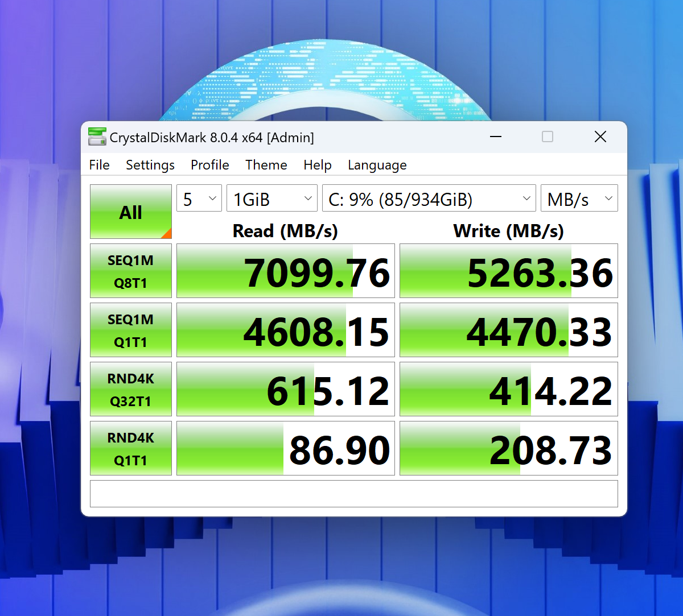The height and width of the screenshot is (616, 683).
Task: Open the Theme menu
Action: click(x=266, y=165)
